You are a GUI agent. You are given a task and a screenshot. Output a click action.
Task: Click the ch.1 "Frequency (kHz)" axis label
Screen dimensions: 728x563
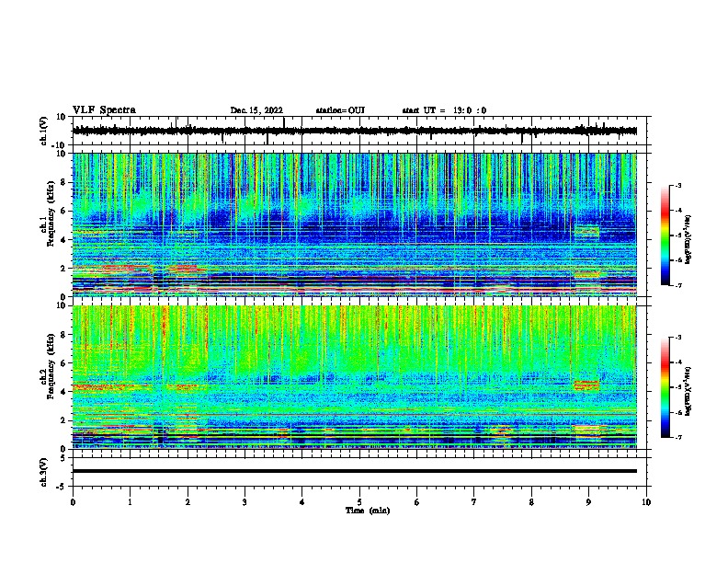pyautogui.click(x=51, y=214)
